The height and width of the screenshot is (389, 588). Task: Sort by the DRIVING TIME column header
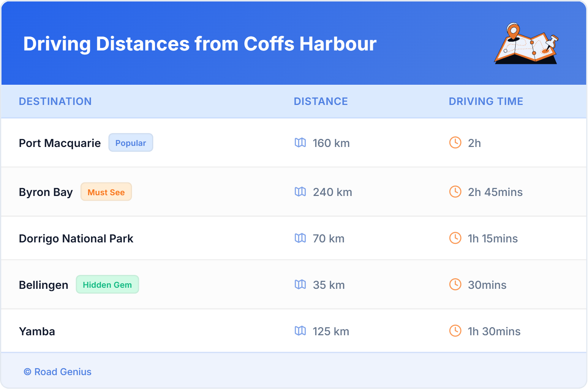[x=486, y=101]
